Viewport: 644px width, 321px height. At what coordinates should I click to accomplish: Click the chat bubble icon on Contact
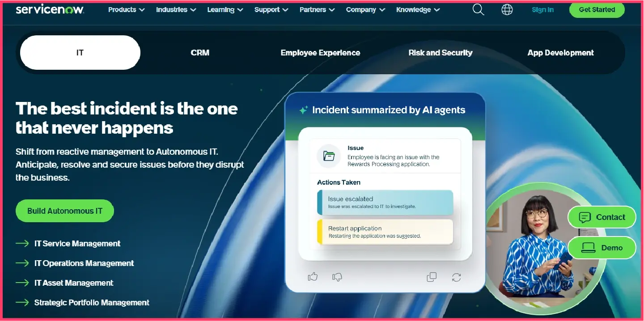[x=585, y=217]
